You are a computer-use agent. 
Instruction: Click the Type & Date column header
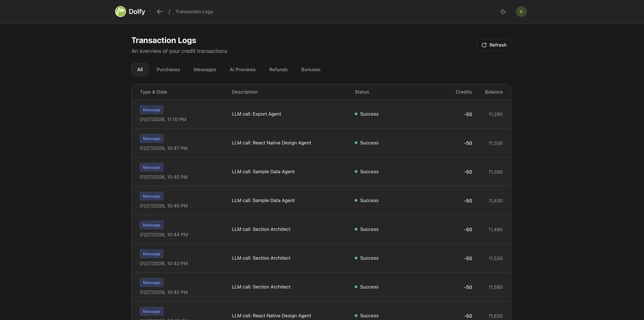[x=153, y=92]
